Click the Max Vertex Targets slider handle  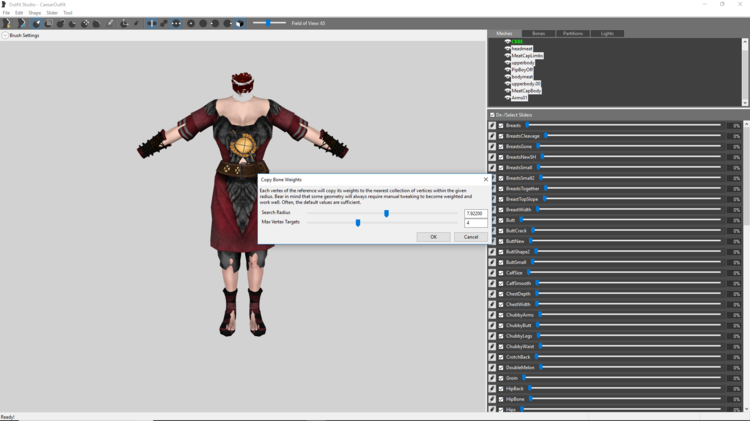358,222
